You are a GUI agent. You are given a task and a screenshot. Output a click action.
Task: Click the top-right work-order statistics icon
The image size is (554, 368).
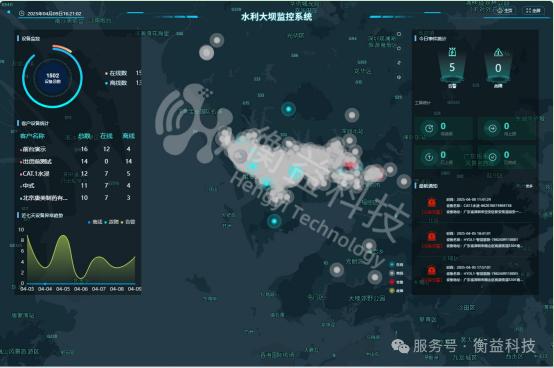point(492,129)
